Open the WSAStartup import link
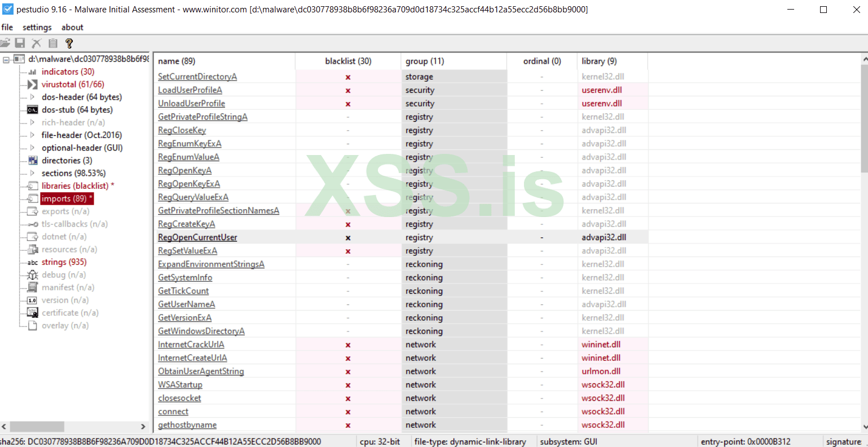 (x=180, y=385)
